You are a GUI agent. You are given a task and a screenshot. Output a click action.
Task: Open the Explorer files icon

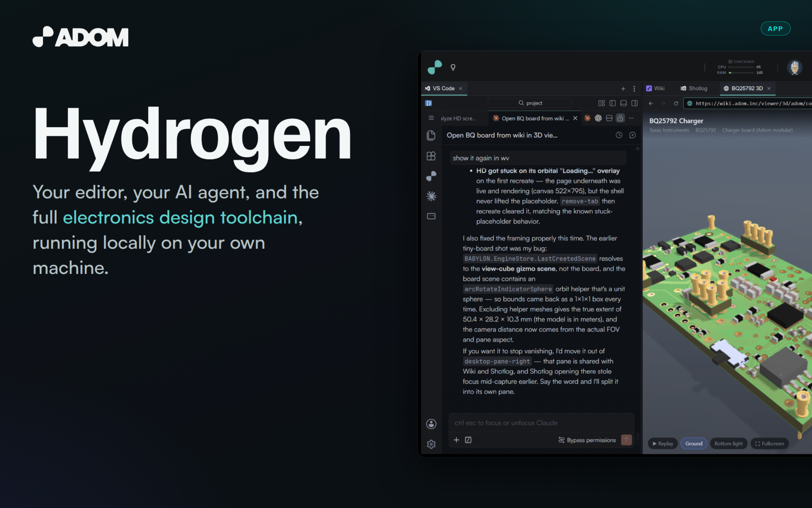431,135
